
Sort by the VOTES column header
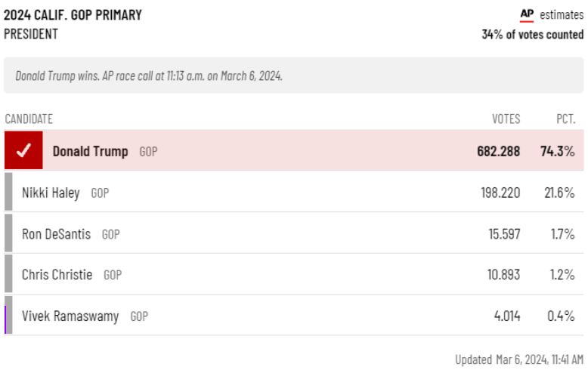click(506, 119)
